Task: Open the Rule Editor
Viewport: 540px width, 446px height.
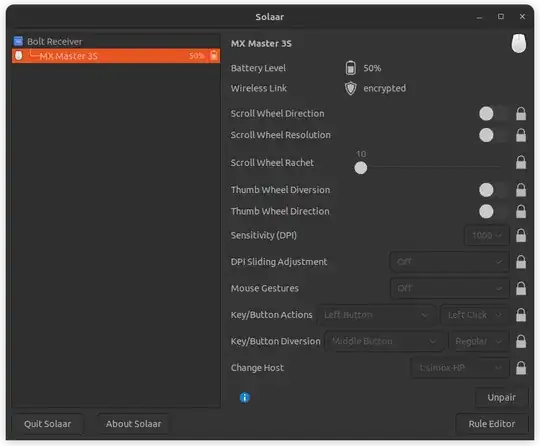Action: point(491,424)
